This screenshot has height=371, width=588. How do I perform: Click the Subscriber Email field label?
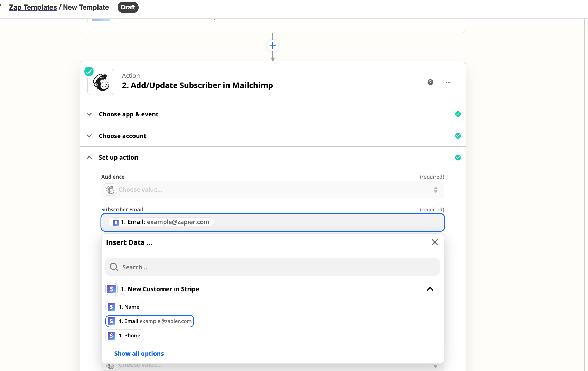pyautogui.click(x=122, y=209)
